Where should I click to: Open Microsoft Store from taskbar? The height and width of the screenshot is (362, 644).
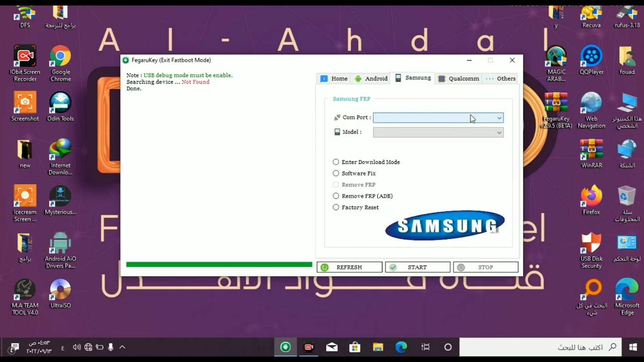[x=355, y=347]
